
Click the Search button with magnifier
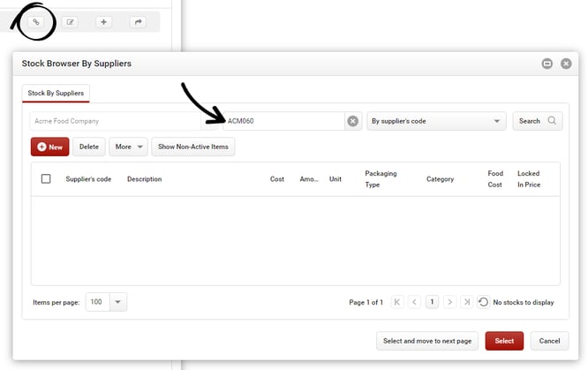click(x=537, y=121)
